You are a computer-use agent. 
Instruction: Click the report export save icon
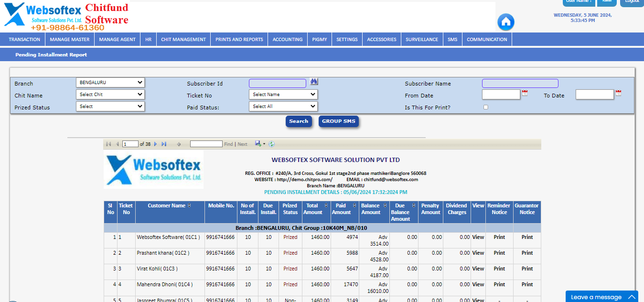click(258, 143)
